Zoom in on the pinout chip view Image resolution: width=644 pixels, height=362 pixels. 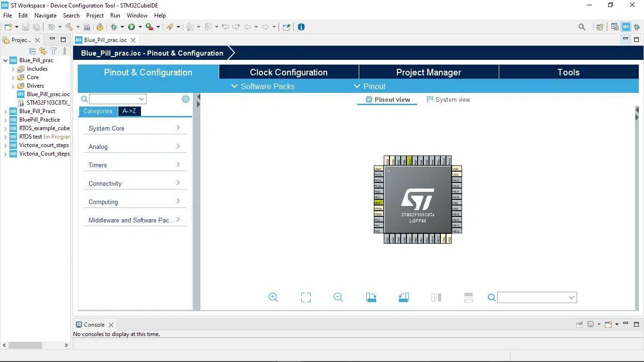[273, 297]
